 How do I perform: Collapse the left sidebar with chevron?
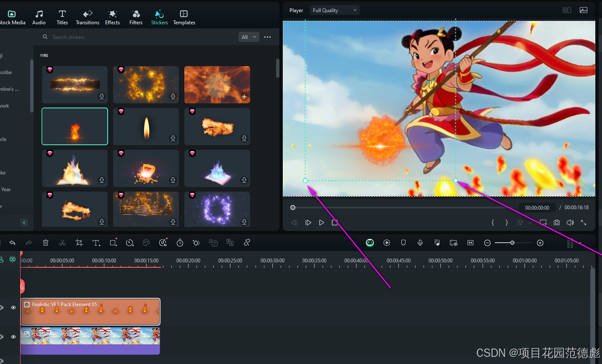tap(24, 223)
